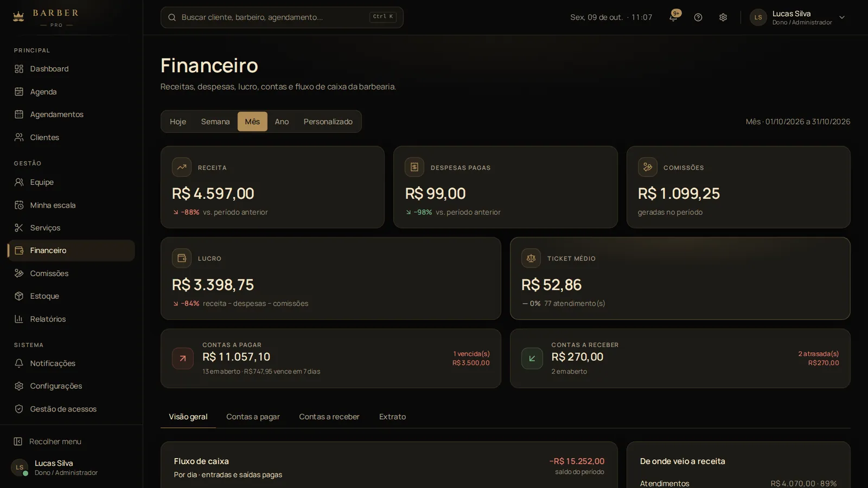This screenshot has height=488, width=868.
Task: Click the Contas a Receber arrow icon
Action: [532, 358]
